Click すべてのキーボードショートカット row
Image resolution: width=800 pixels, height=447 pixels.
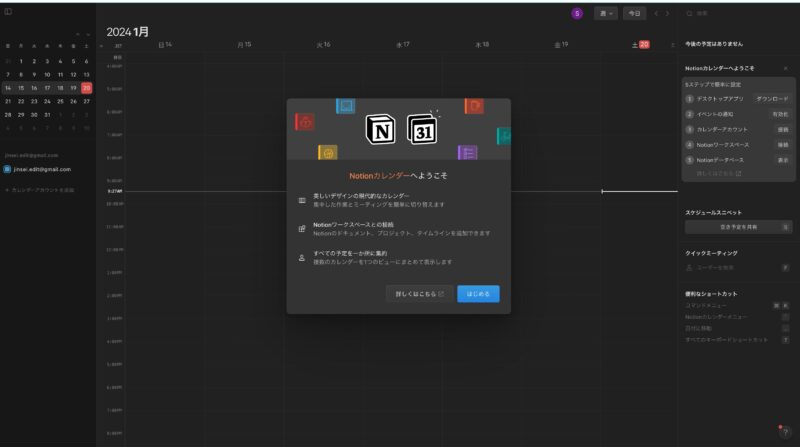(x=737, y=340)
